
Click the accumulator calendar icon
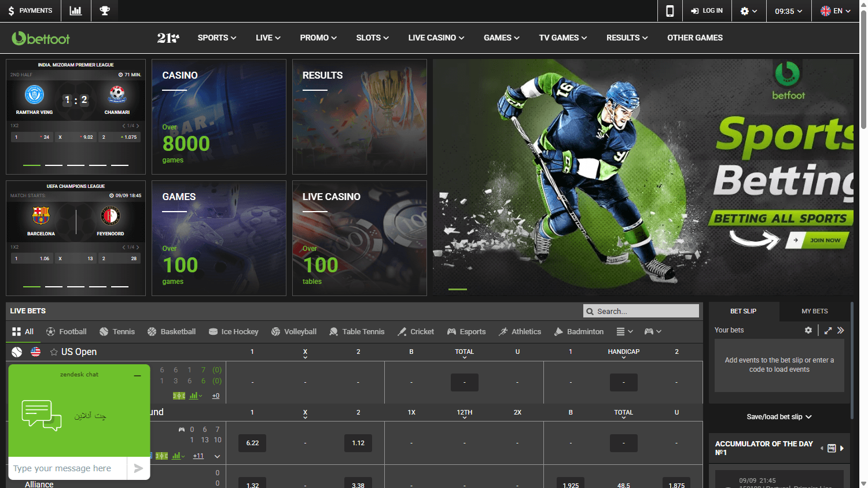click(x=832, y=448)
